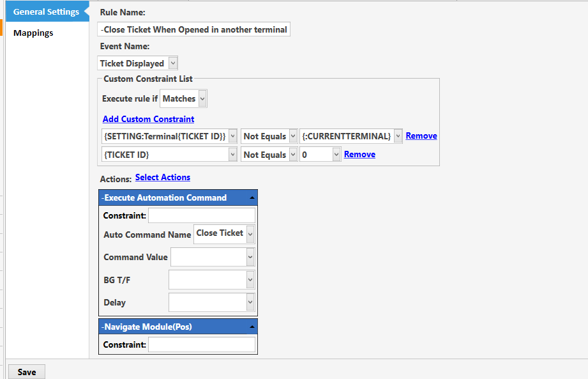Click the Save button
588x379 pixels.
[27, 372]
